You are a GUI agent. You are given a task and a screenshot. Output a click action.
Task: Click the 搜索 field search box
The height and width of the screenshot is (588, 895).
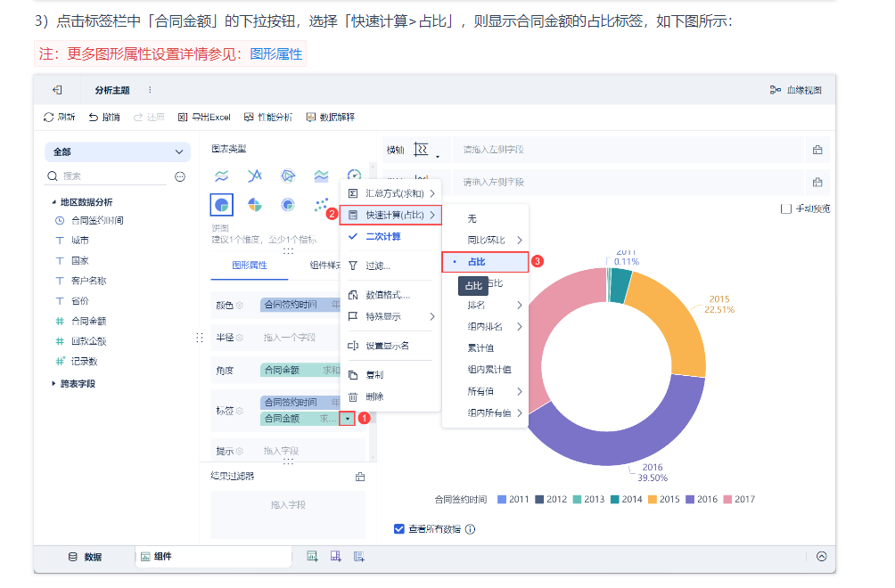click(106, 176)
